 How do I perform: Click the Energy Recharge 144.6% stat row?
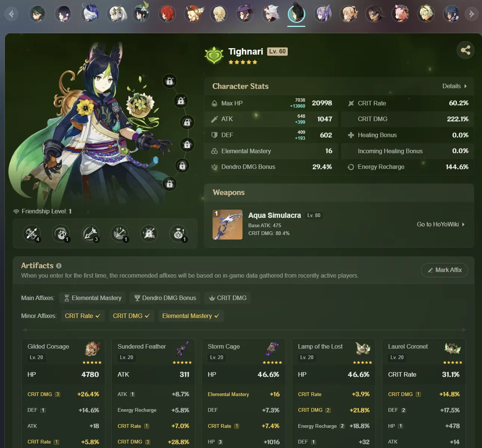tap(408, 167)
